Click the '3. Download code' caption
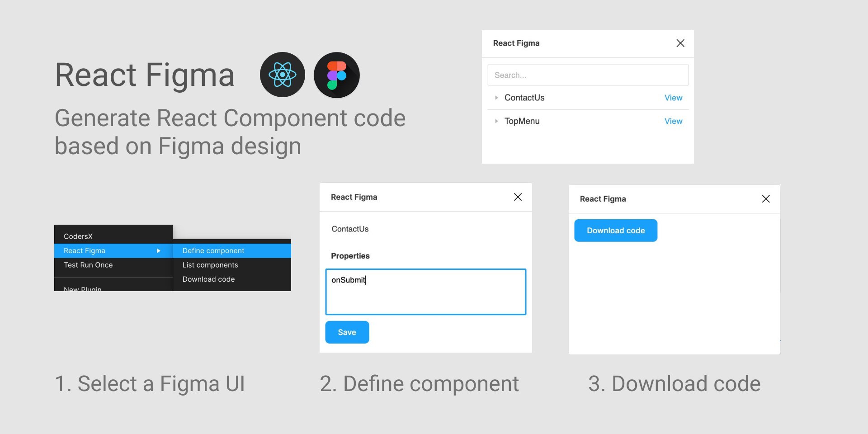This screenshot has width=868, height=434. (674, 384)
